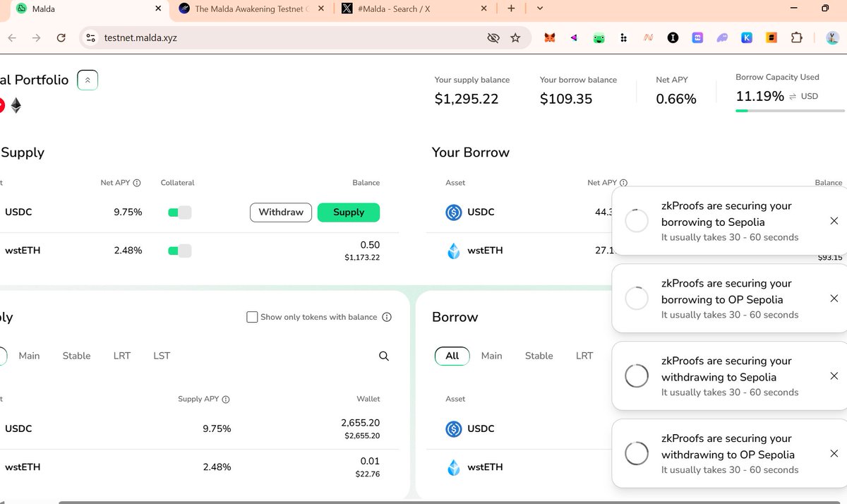The height and width of the screenshot is (504, 847).
Task: Click the USDC coin icon in Borrow list
Action: click(454, 428)
